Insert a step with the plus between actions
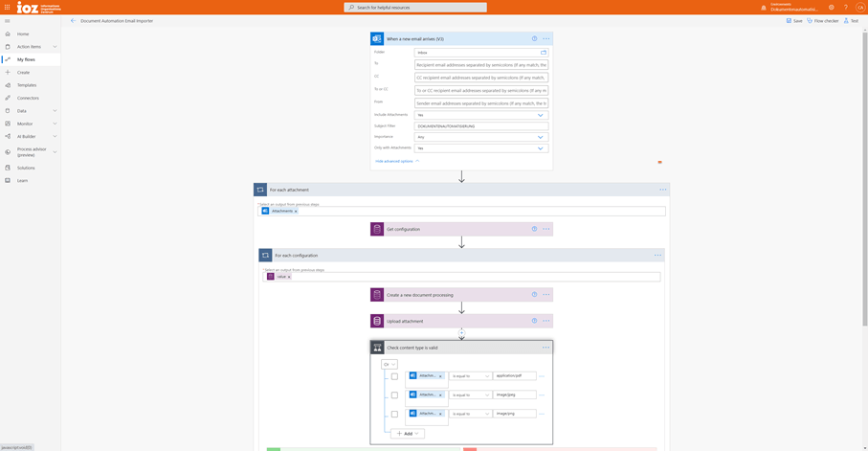Screen dimensions: 868x451 tap(461, 333)
